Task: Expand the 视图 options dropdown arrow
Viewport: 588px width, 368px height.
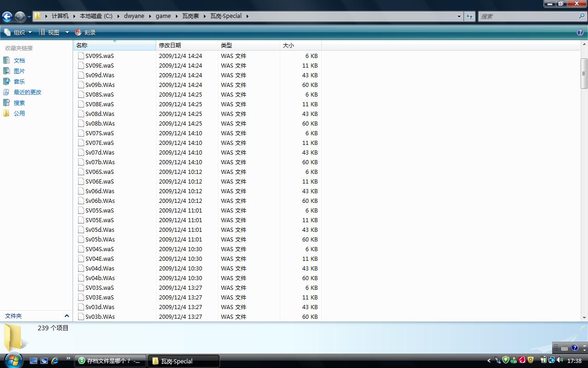Action: [67, 32]
